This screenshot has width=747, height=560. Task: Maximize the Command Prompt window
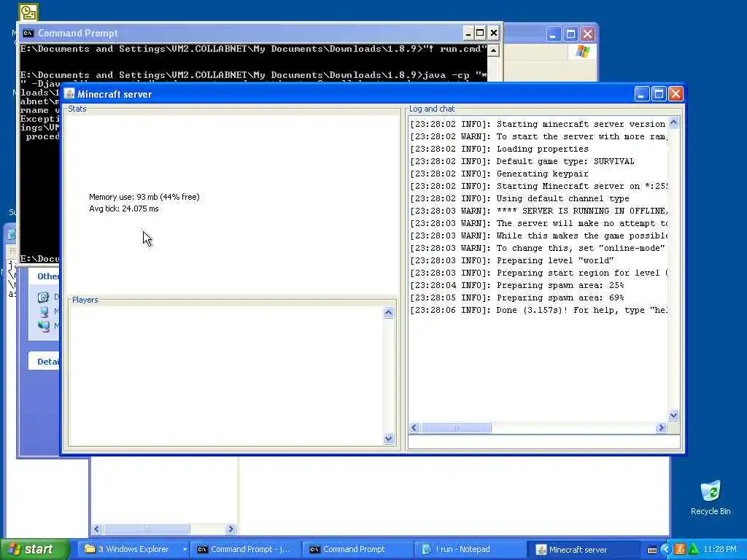point(480,34)
